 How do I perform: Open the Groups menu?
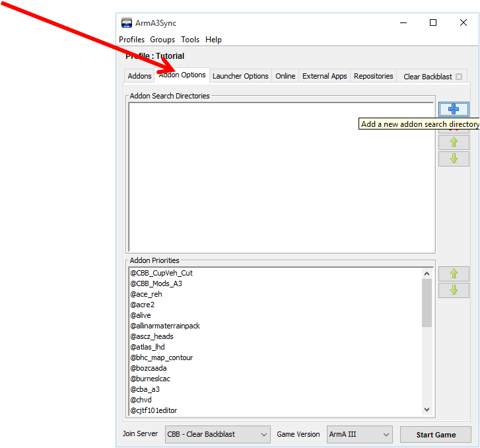coord(162,40)
